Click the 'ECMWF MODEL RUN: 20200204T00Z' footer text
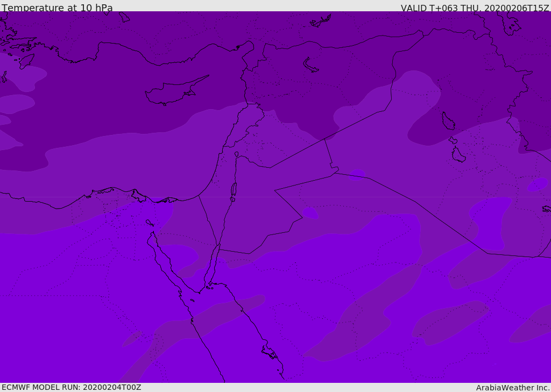Viewport: 551px width, 392px height. point(72,387)
